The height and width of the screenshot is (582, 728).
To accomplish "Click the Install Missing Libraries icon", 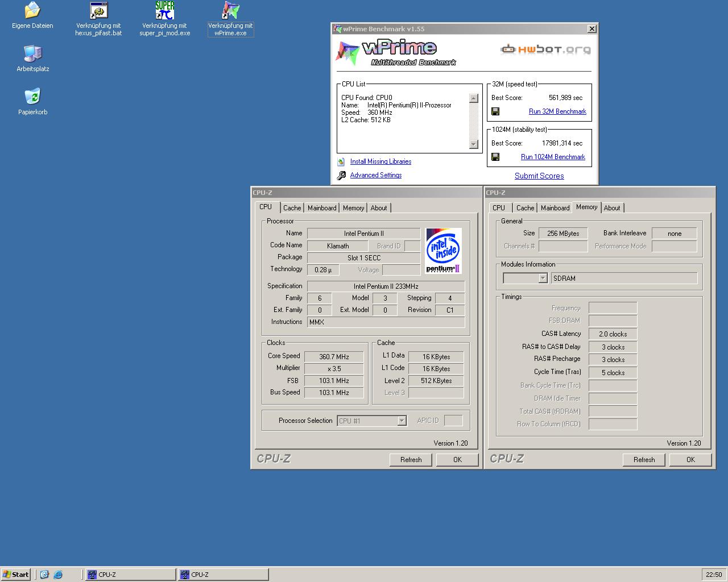I will [x=341, y=162].
